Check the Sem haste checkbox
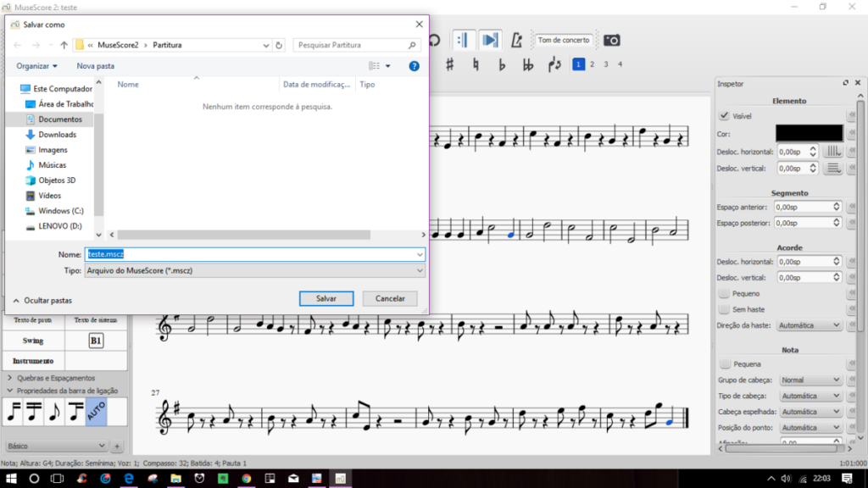Screen dimensions: 868x488 pyautogui.click(x=724, y=309)
